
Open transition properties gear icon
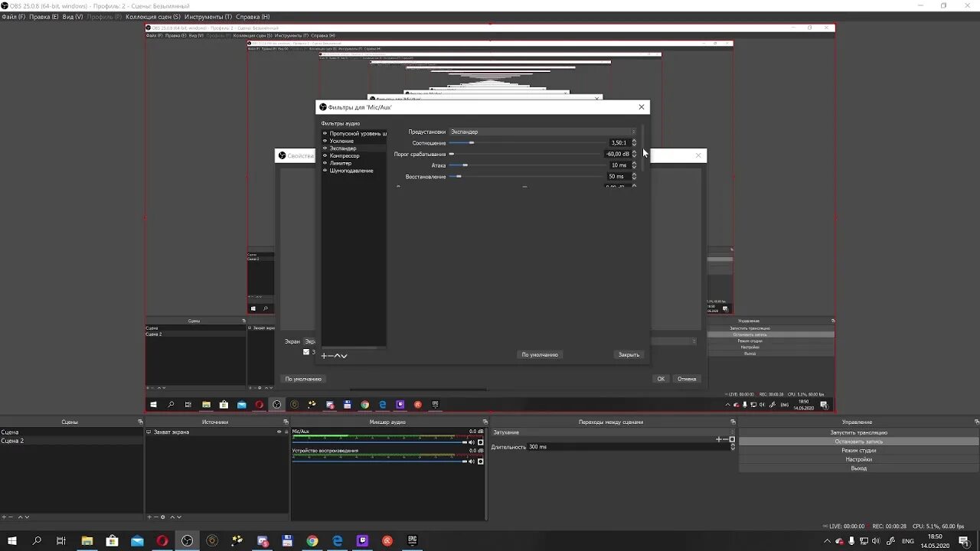(732, 439)
